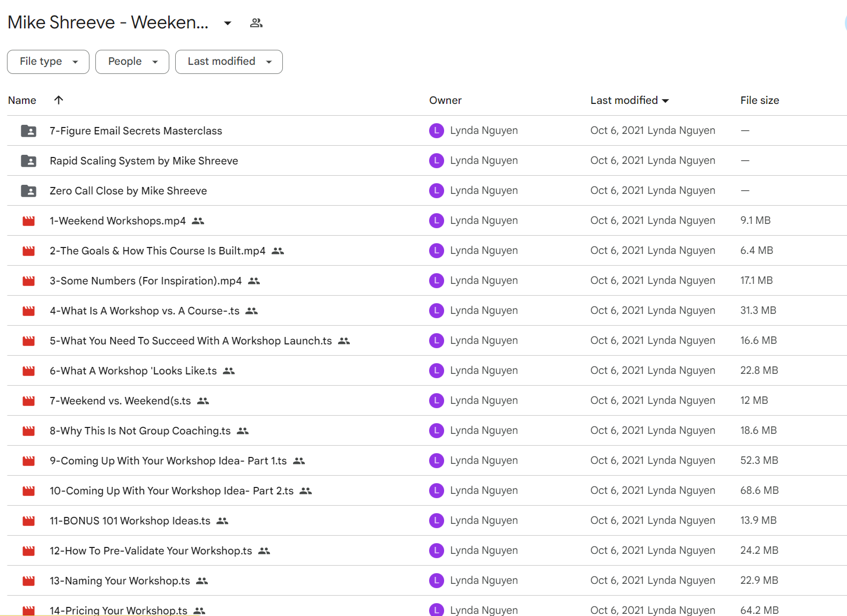Viewport: 847px width, 616px height.
Task: Select file 13-Naming Your Workshop.ts
Action: 120,581
